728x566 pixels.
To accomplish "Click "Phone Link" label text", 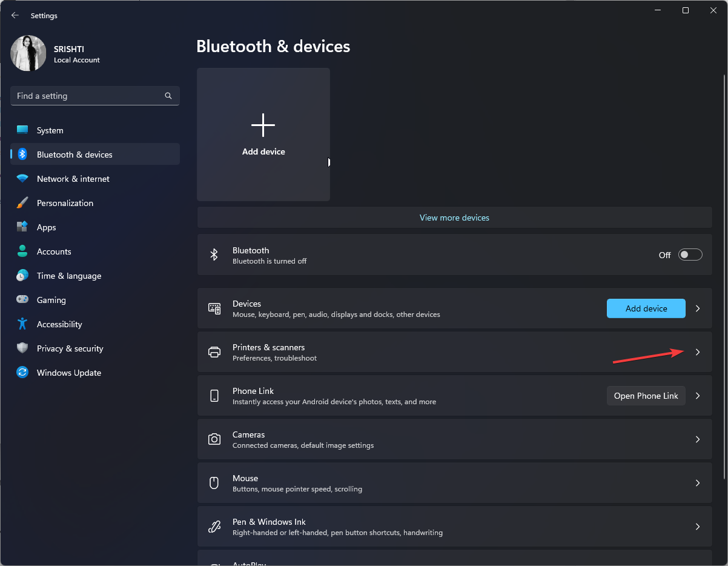I will [x=253, y=391].
